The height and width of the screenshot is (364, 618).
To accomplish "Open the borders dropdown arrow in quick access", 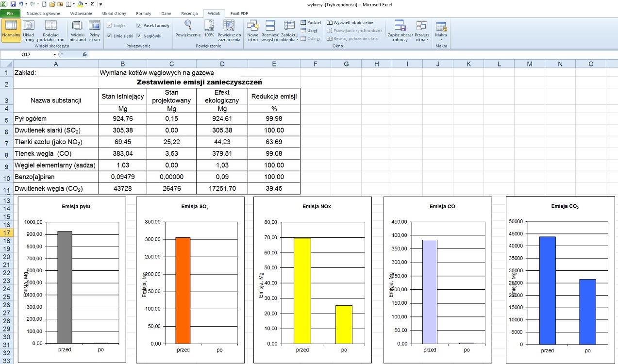I will pos(73,4).
